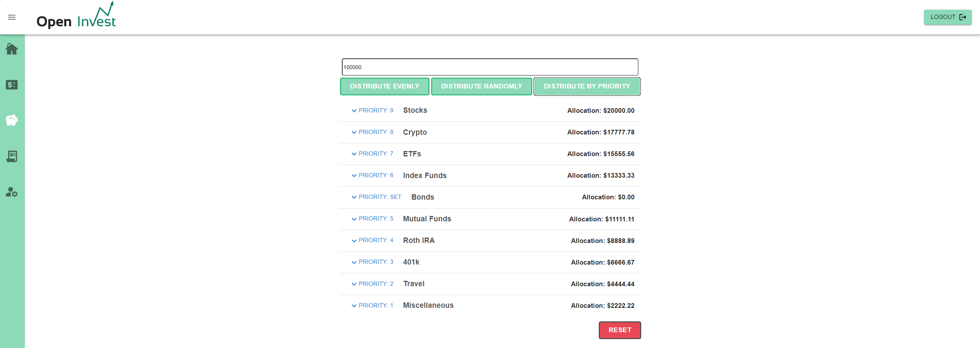Open the hamburger menu icon
This screenshot has height=348, width=980.
coord(12,17)
